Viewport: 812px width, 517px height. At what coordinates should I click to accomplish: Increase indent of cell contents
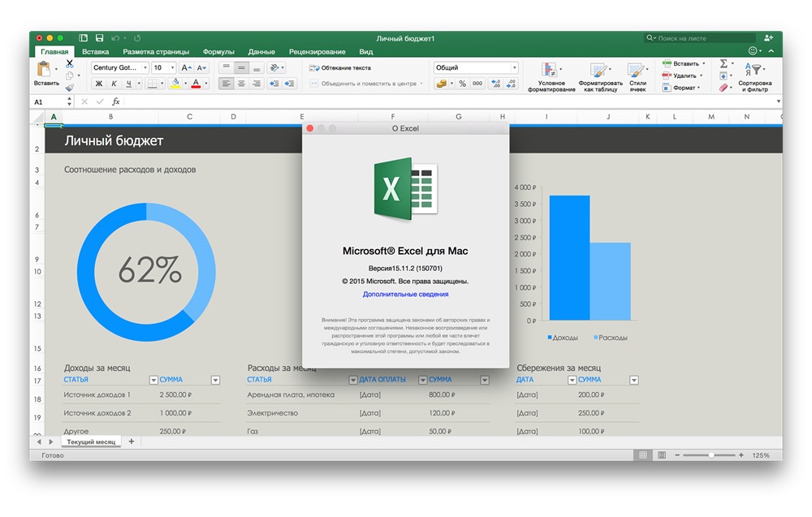pyautogui.click(x=290, y=84)
